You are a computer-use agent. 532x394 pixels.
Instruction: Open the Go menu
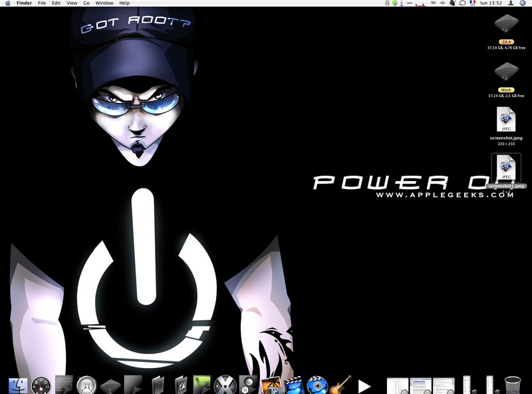tap(86, 3)
